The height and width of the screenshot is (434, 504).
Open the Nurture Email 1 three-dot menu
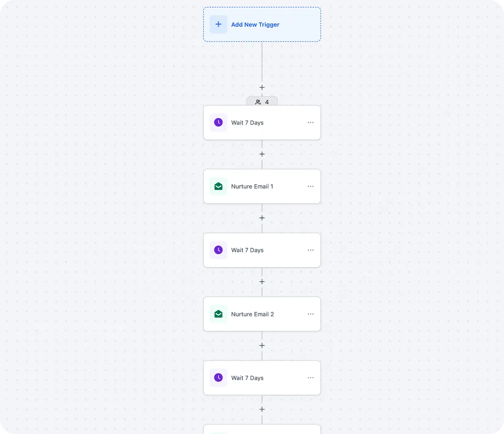[311, 186]
